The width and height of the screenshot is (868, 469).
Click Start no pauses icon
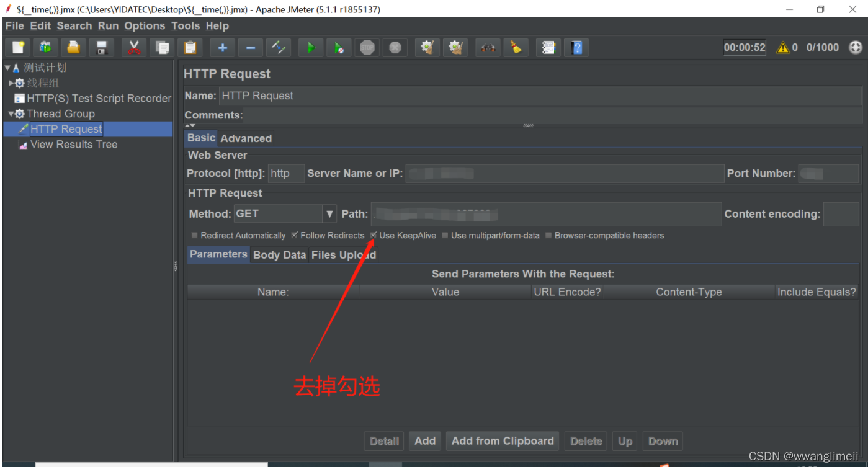click(x=339, y=47)
